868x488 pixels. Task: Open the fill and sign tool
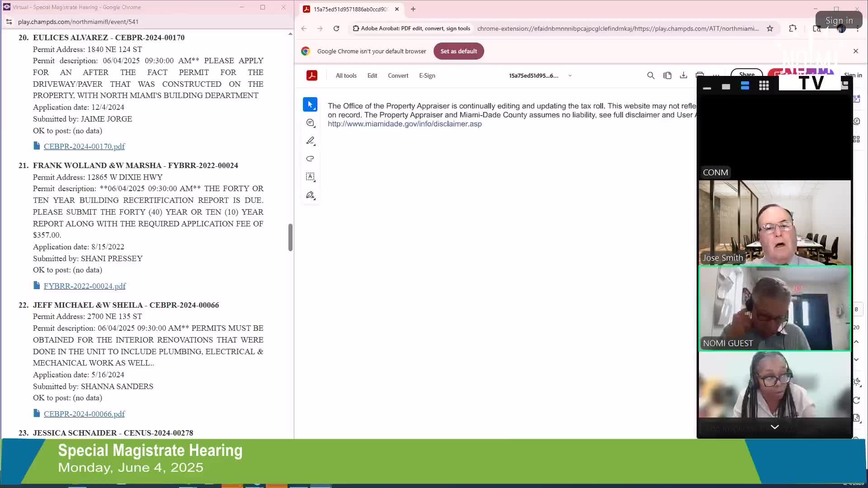click(x=310, y=195)
